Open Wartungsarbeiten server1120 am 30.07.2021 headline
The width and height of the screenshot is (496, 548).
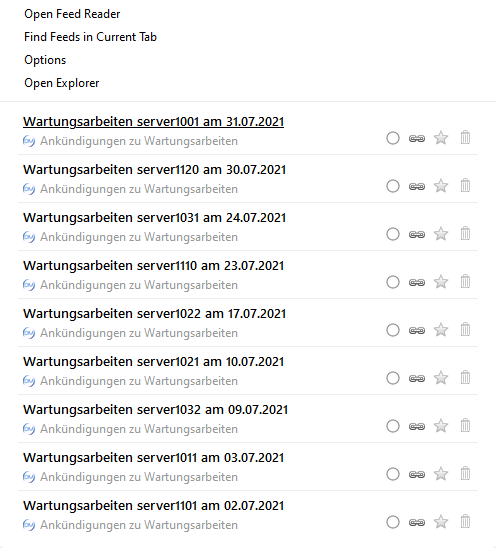coord(154,170)
